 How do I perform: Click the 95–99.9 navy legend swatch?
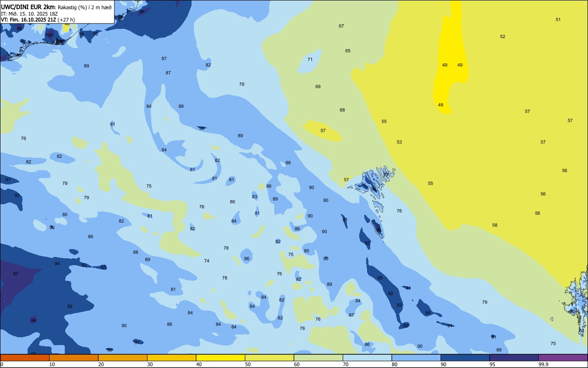tap(514, 357)
